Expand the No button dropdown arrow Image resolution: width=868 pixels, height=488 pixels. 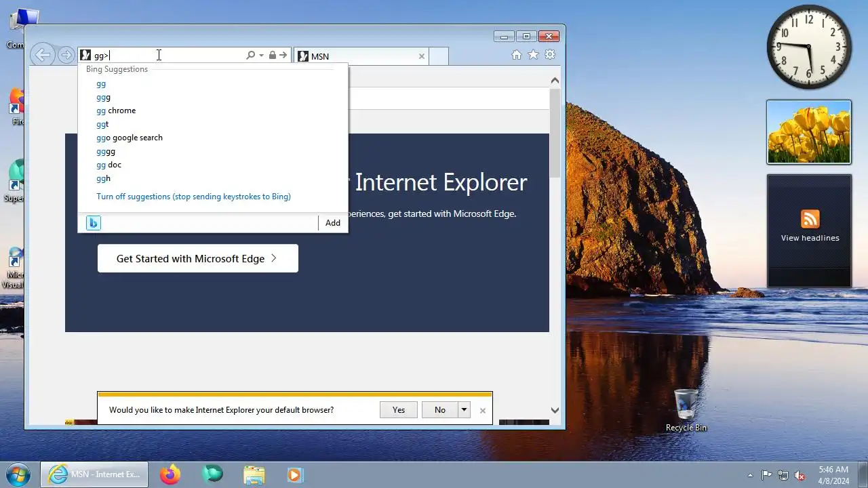(464, 409)
